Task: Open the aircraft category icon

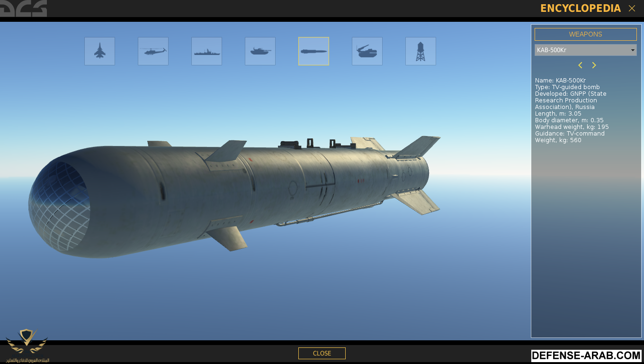Action: (99, 51)
